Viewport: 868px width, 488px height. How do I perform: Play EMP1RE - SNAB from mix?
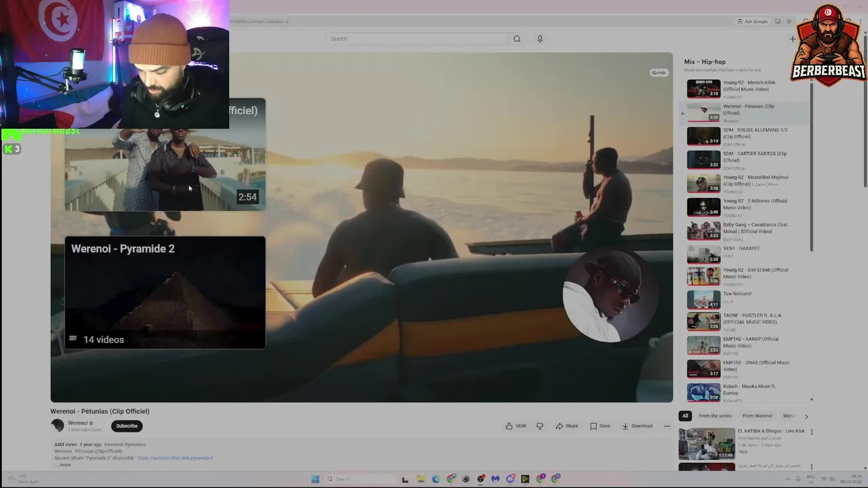[x=746, y=369]
